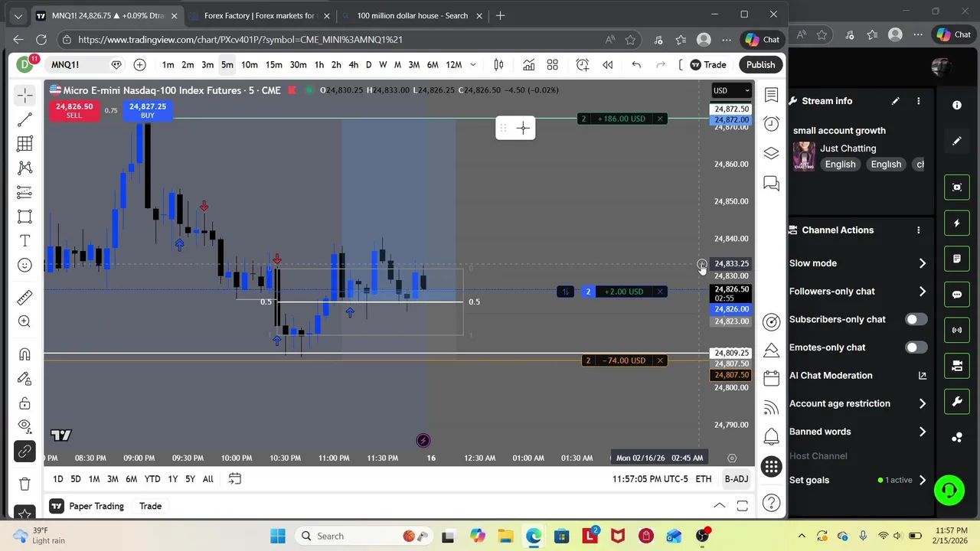Activate the zoom in tool
The width and height of the screenshot is (980, 551).
pos(24,321)
